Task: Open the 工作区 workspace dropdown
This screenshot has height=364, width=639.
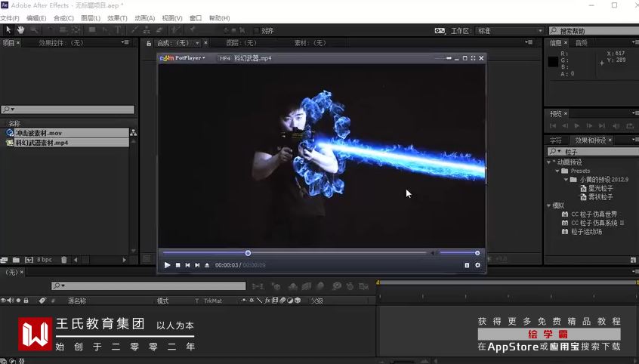Action: pyautogui.click(x=511, y=30)
